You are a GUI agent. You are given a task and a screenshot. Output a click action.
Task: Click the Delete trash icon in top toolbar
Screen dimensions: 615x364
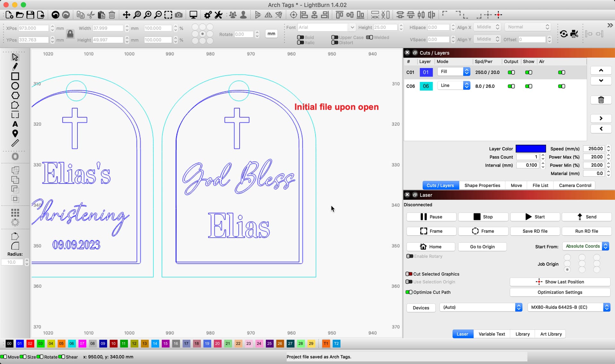point(112,15)
